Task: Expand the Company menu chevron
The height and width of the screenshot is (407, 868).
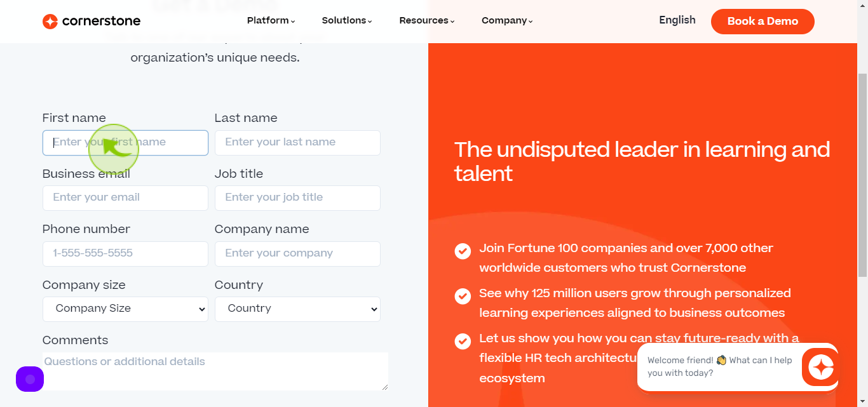Action: point(531,22)
